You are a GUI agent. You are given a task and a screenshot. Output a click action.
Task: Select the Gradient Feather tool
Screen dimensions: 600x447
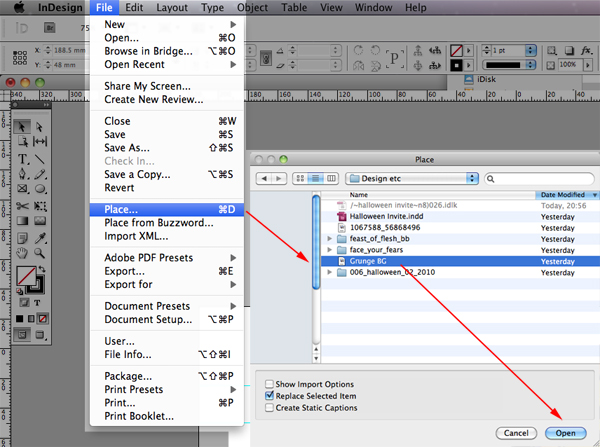40,221
